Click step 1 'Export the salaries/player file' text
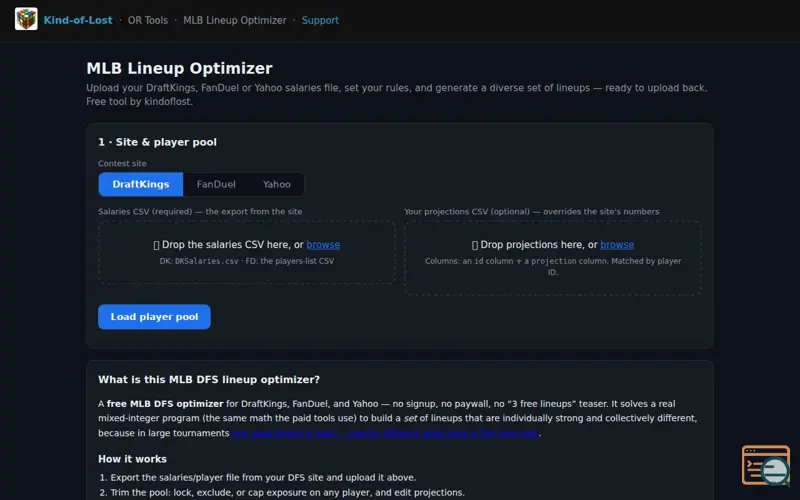800x500 pixels. click(x=263, y=478)
